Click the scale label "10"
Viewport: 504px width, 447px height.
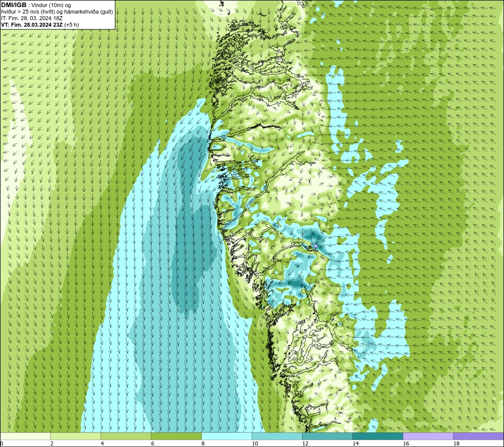[255, 443]
